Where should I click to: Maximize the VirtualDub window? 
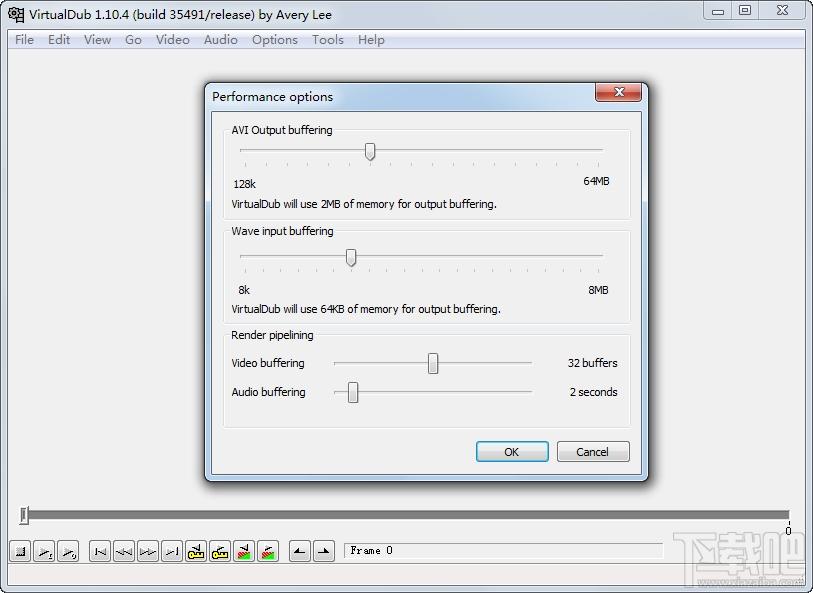pyautogui.click(x=745, y=11)
